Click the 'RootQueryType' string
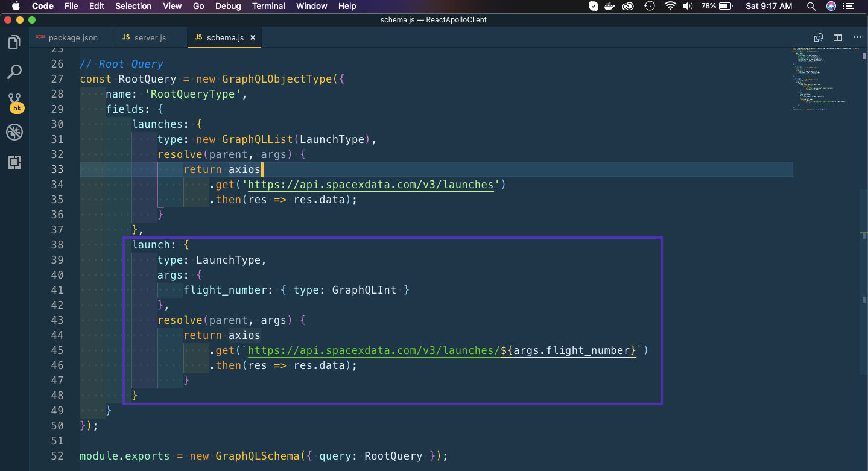 tap(193, 94)
